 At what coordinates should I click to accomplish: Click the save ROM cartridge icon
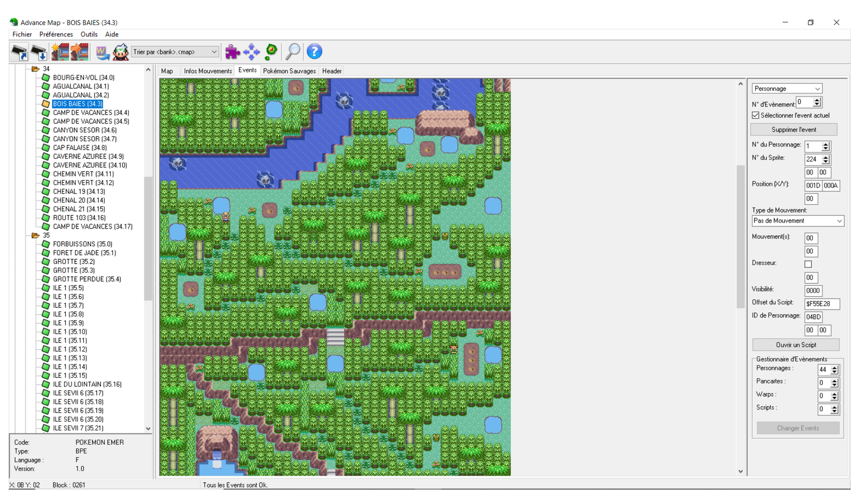pyautogui.click(x=38, y=52)
